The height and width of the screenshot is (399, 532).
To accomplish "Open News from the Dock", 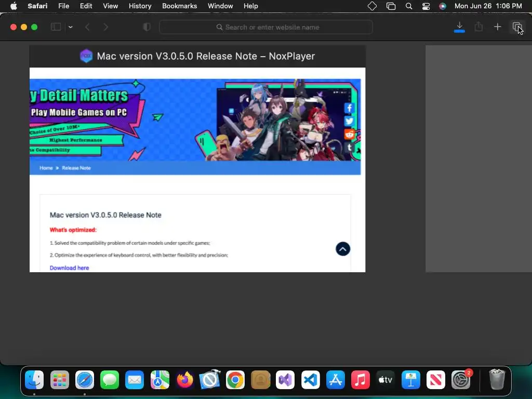I will coord(436,380).
